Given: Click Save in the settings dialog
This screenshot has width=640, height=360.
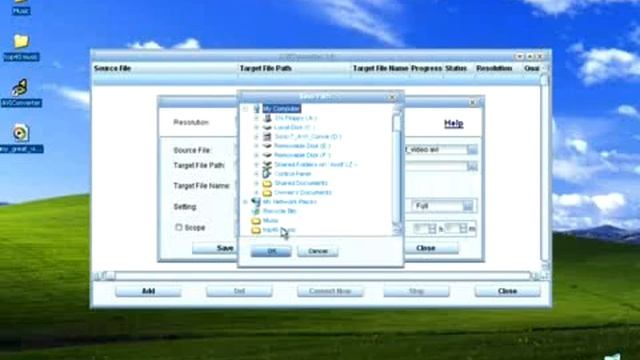Looking at the screenshot, I should click(x=225, y=248).
